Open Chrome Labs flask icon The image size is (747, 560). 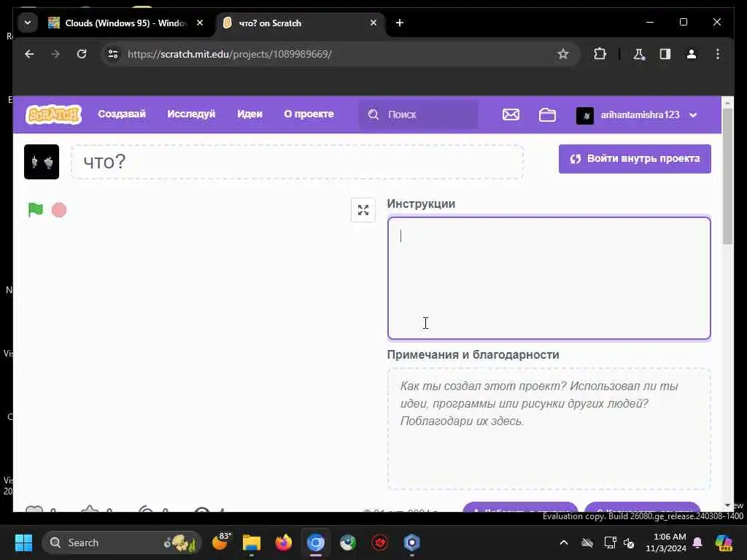pyautogui.click(x=639, y=54)
